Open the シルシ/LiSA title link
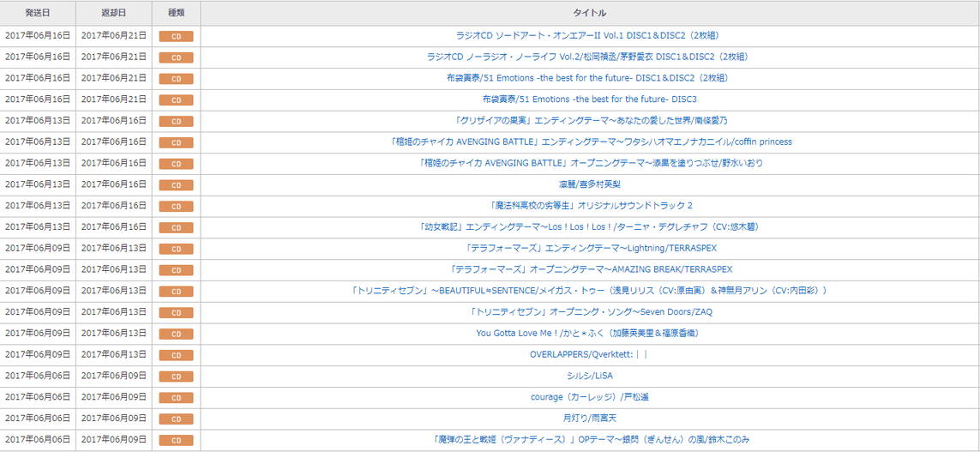This screenshot has height=452, width=980. [590, 376]
